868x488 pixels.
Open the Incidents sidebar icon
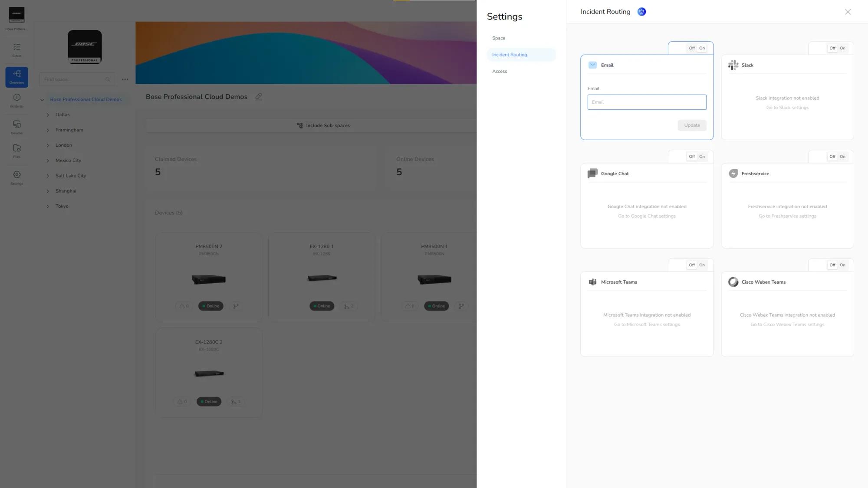(16, 100)
